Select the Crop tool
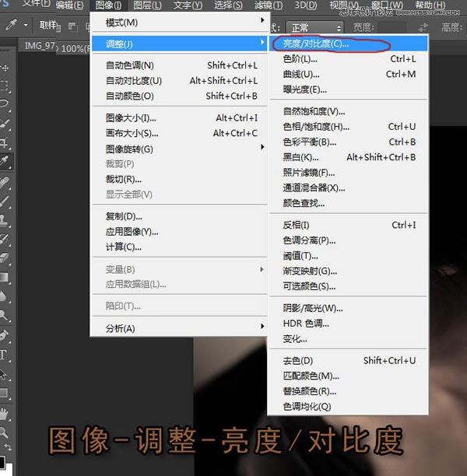 coord(4,142)
